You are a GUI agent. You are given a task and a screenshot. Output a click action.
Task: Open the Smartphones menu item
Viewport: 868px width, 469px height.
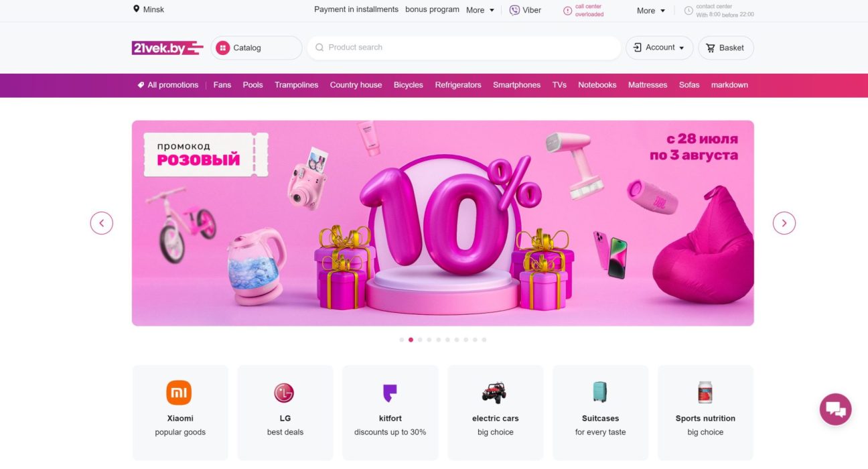(x=516, y=85)
